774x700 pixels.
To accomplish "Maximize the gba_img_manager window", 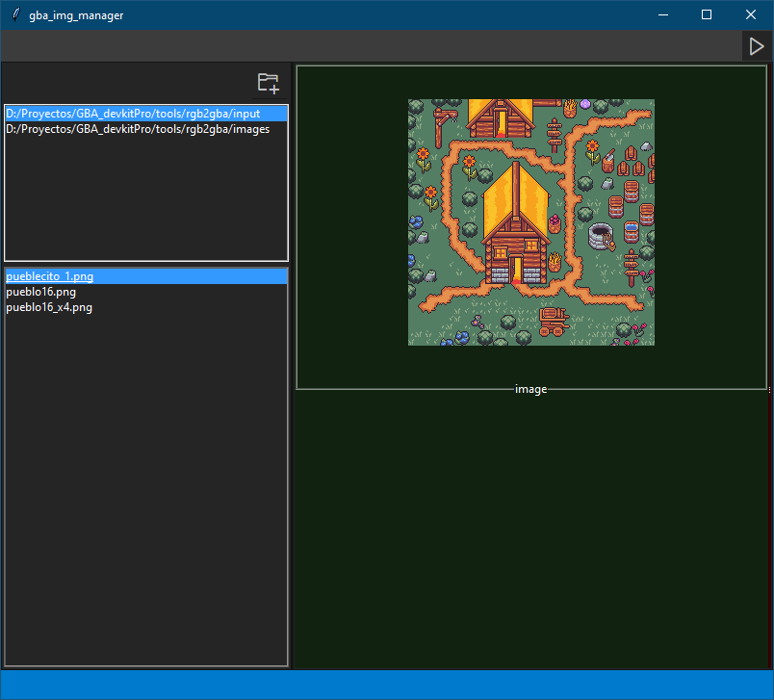I will (x=707, y=14).
